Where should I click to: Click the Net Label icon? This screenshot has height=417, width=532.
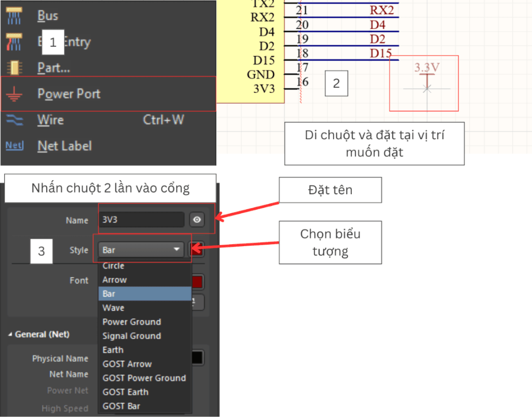(x=14, y=146)
